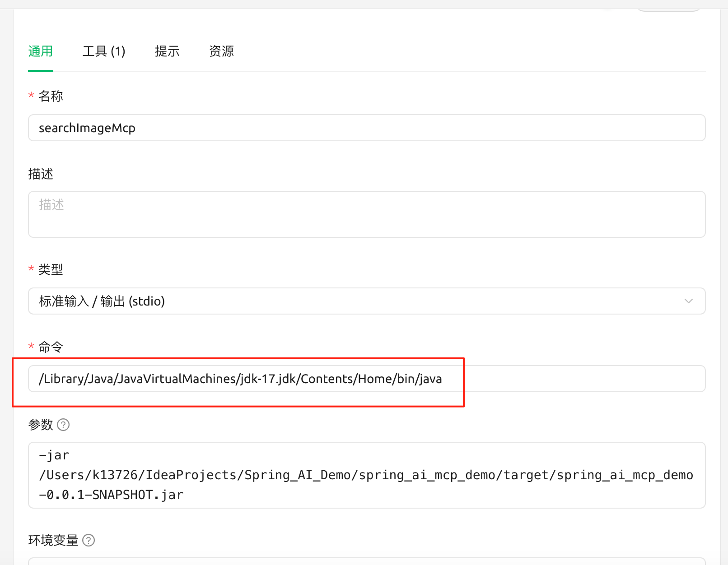Screen dimensions: 728x565
Task: Click the 命令 label text
Action: coord(51,347)
